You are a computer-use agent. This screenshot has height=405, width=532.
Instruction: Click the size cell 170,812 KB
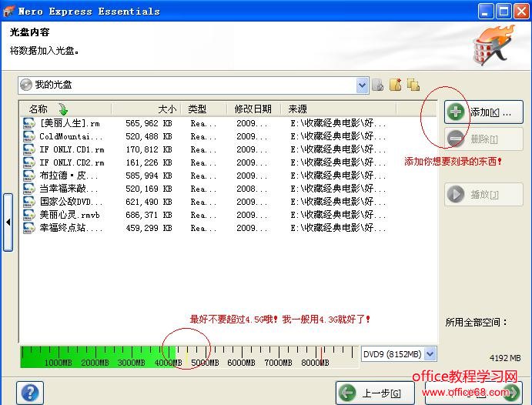(x=149, y=149)
